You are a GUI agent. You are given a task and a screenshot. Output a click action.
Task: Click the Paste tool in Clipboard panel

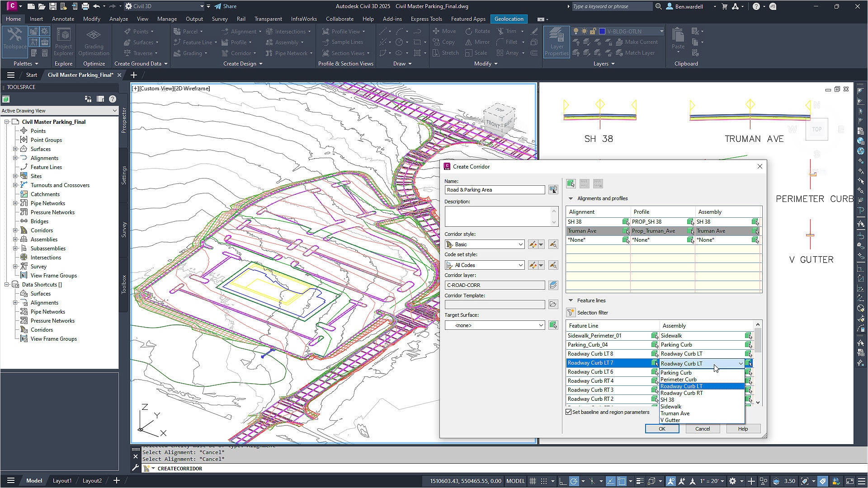click(x=678, y=41)
